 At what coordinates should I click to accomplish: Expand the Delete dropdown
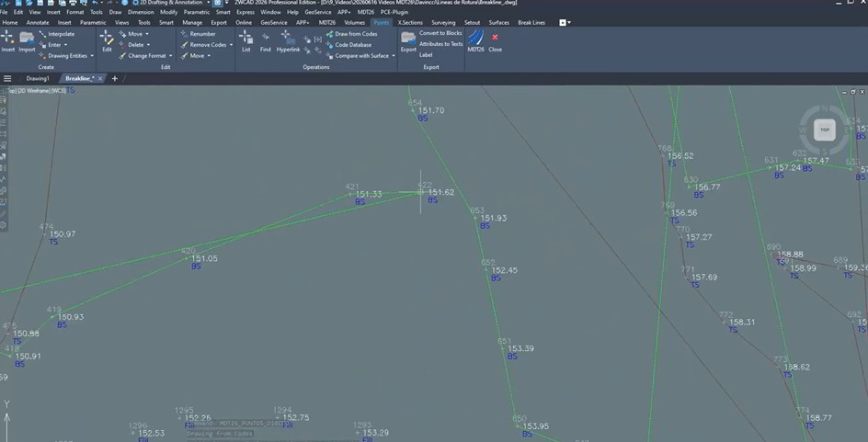[148, 45]
